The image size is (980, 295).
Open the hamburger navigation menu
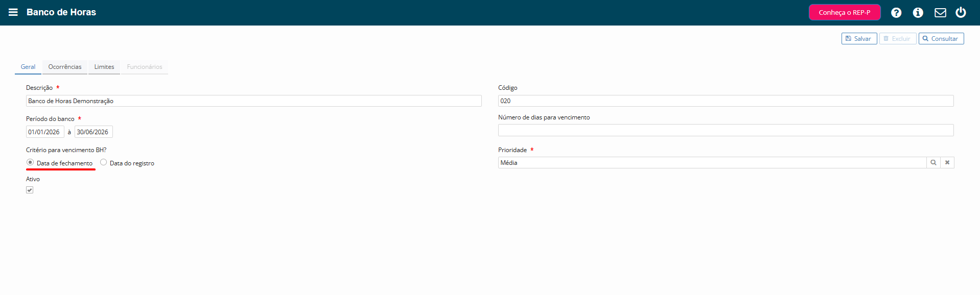13,12
